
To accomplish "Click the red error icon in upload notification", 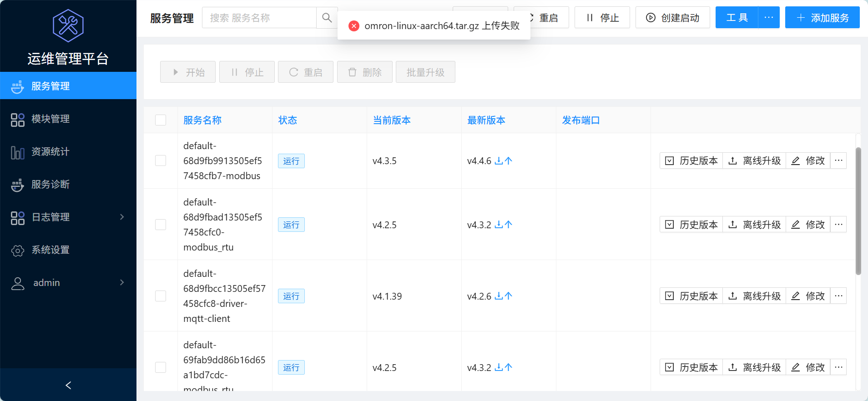I will 354,26.
